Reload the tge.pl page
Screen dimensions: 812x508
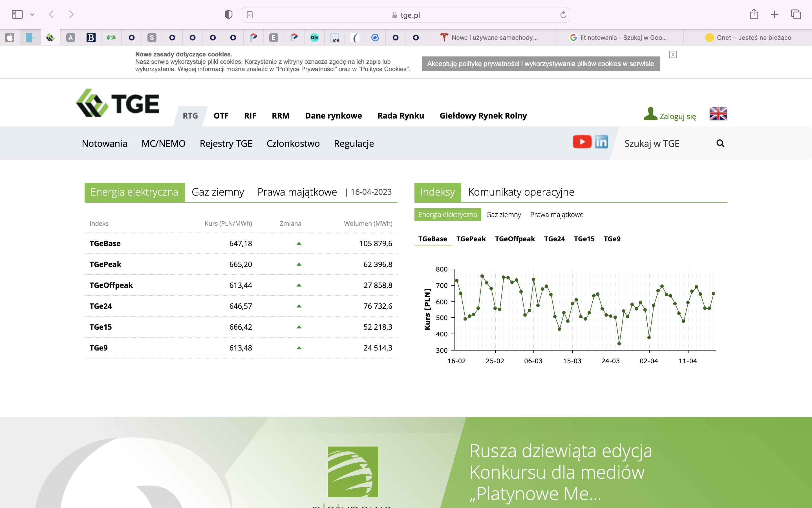click(563, 15)
